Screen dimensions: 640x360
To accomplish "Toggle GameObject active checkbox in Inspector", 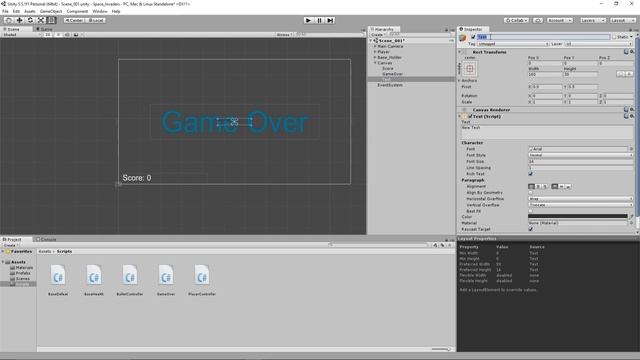I will point(473,37).
